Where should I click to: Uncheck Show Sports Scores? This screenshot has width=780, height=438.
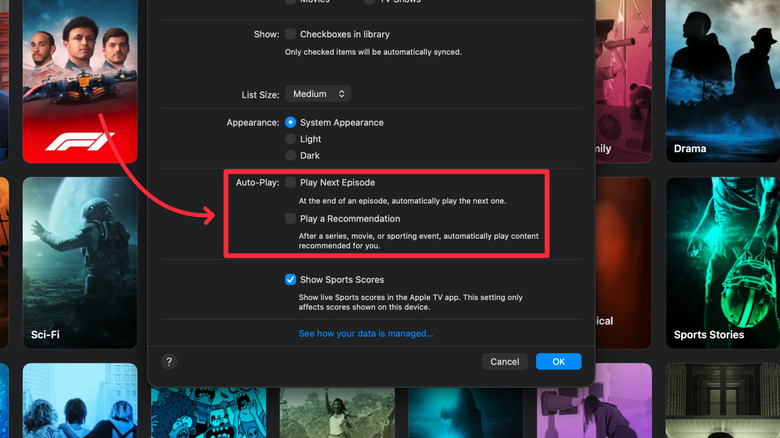pyautogui.click(x=291, y=279)
